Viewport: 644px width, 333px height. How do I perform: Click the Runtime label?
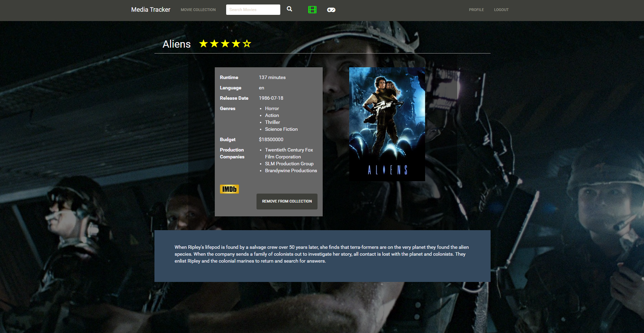pos(229,77)
